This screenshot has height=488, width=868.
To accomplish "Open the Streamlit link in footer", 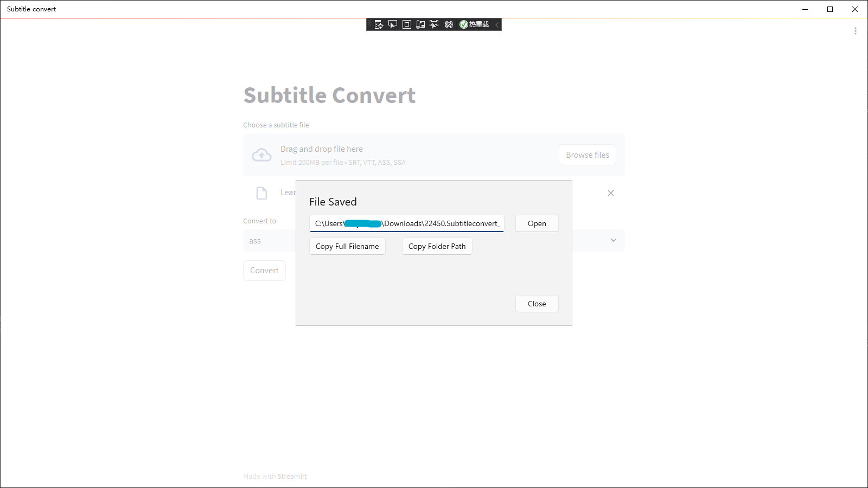I will coord(292,476).
